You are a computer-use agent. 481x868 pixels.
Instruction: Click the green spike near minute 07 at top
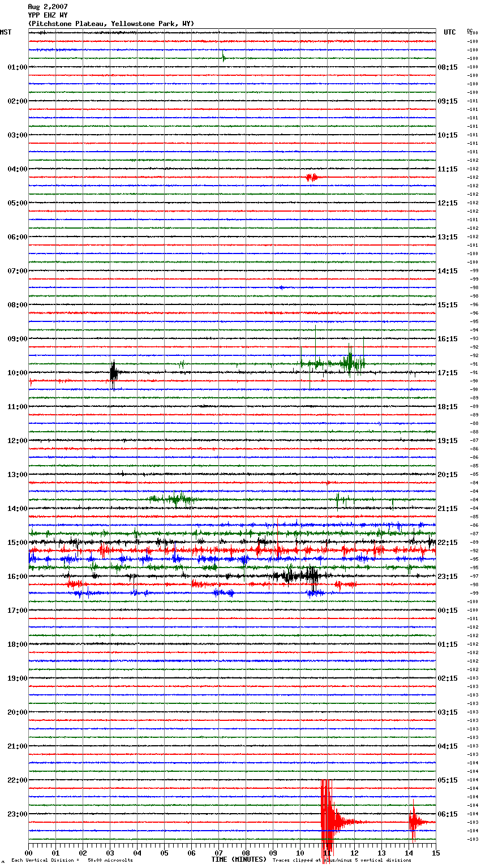point(224,57)
